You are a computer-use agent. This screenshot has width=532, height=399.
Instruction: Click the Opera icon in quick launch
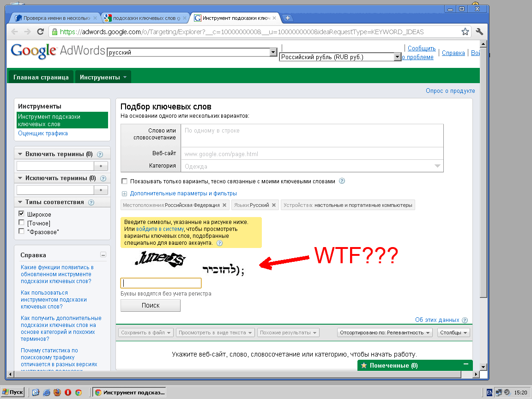click(68, 393)
